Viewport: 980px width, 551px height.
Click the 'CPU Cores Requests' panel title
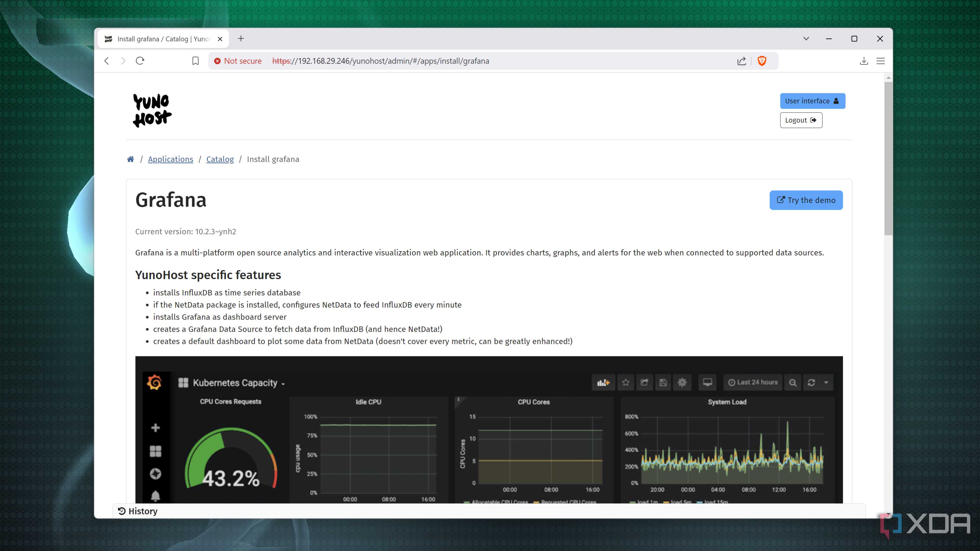pyautogui.click(x=230, y=402)
